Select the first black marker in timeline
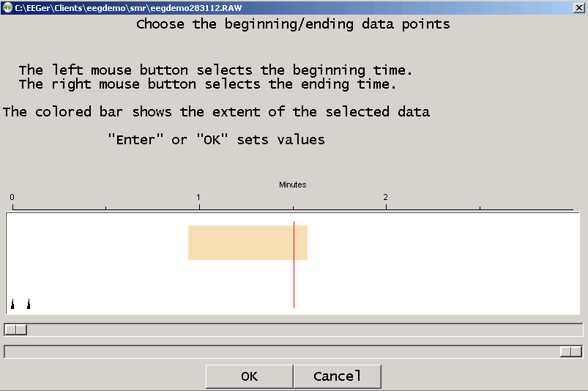Viewport: 588px width, 391px height. tap(12, 304)
